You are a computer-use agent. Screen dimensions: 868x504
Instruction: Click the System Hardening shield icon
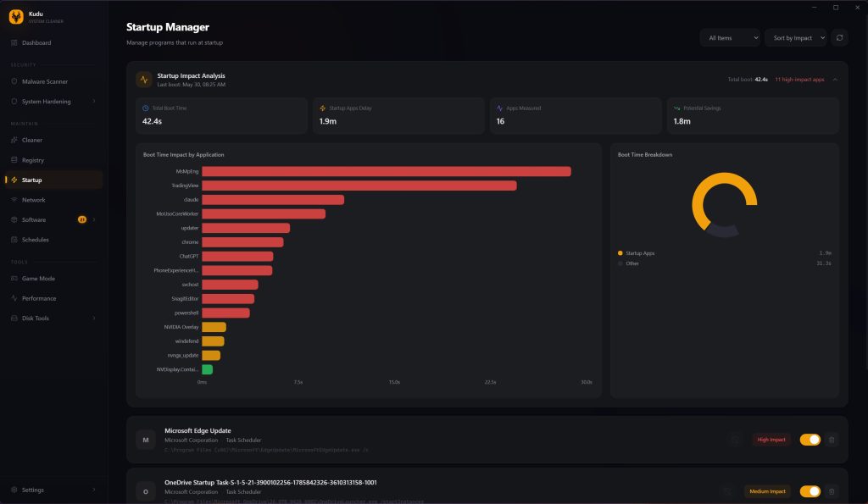point(14,102)
